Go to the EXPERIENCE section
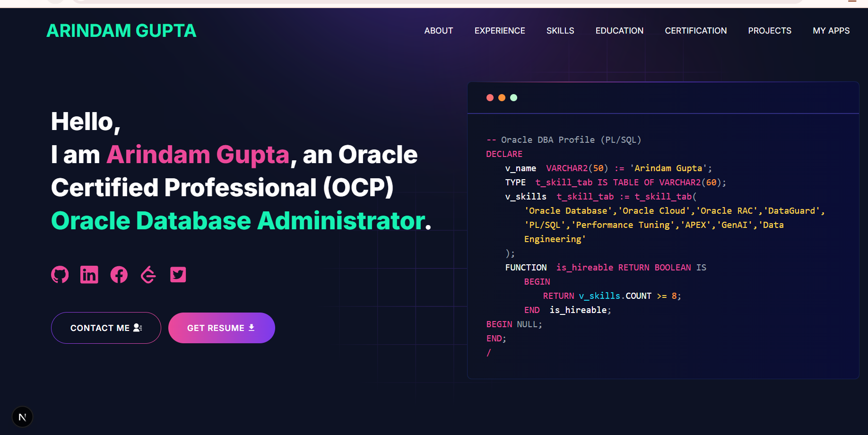The height and width of the screenshot is (435, 868). coord(500,30)
